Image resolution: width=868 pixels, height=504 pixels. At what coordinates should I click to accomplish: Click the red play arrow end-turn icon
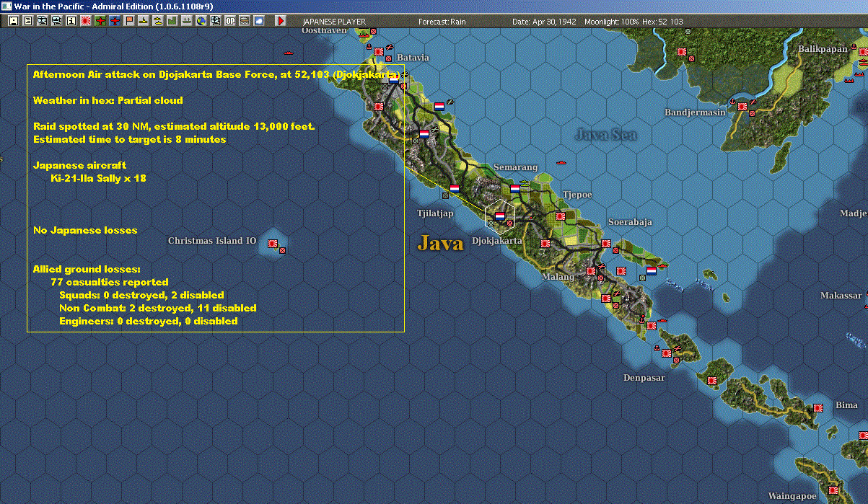click(281, 21)
